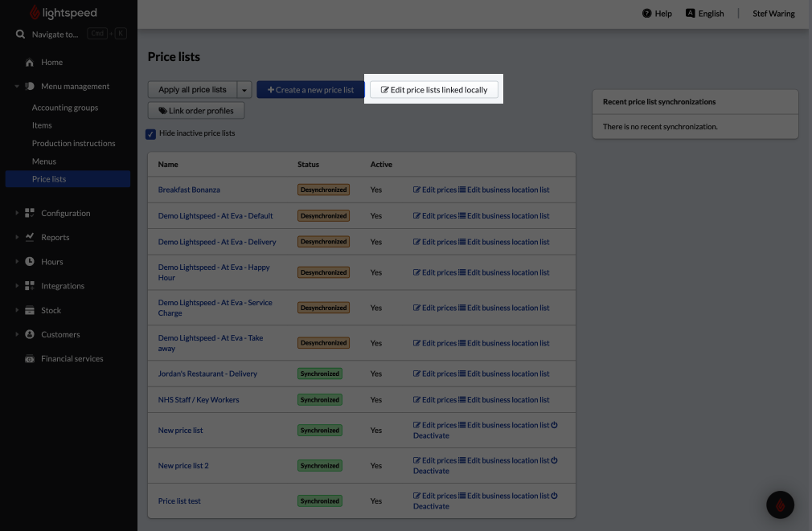Click the English language icon

tap(691, 13)
